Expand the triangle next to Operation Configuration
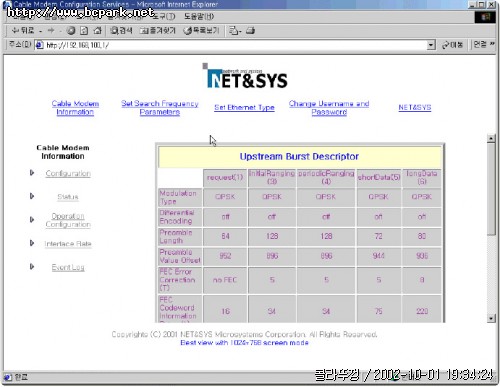This screenshot has width=500, height=387. (x=32, y=219)
